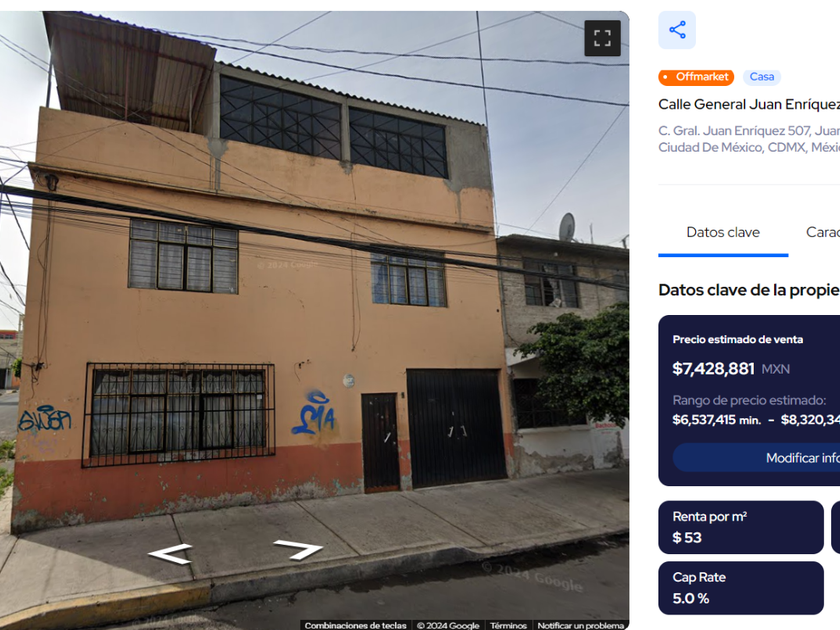Open the Términos link
This screenshot has height=630, width=840.
pos(508,625)
